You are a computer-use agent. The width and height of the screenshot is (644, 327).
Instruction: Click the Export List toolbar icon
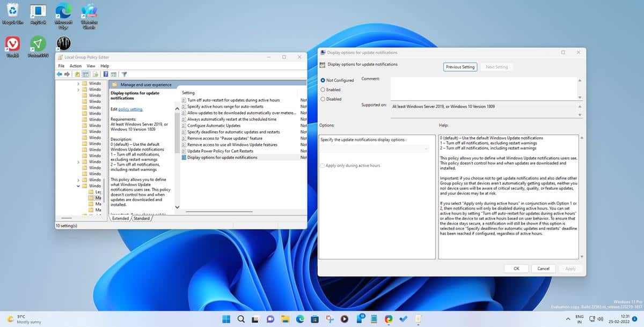96,75
